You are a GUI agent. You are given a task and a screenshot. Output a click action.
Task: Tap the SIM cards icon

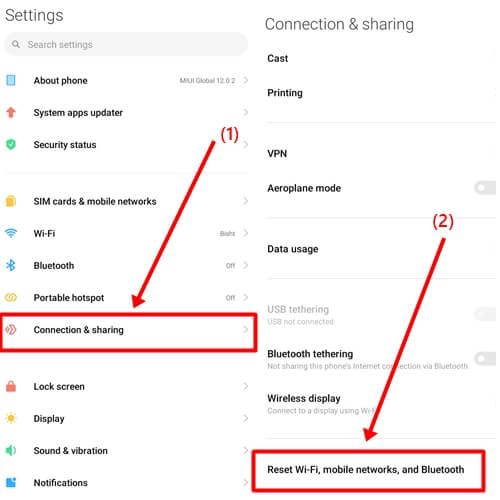coord(11,201)
